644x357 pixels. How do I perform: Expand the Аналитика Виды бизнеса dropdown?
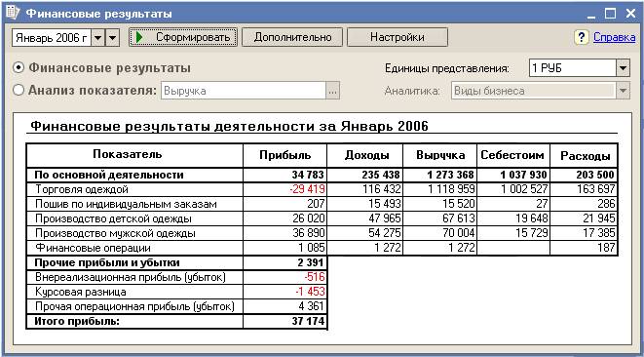pos(624,91)
